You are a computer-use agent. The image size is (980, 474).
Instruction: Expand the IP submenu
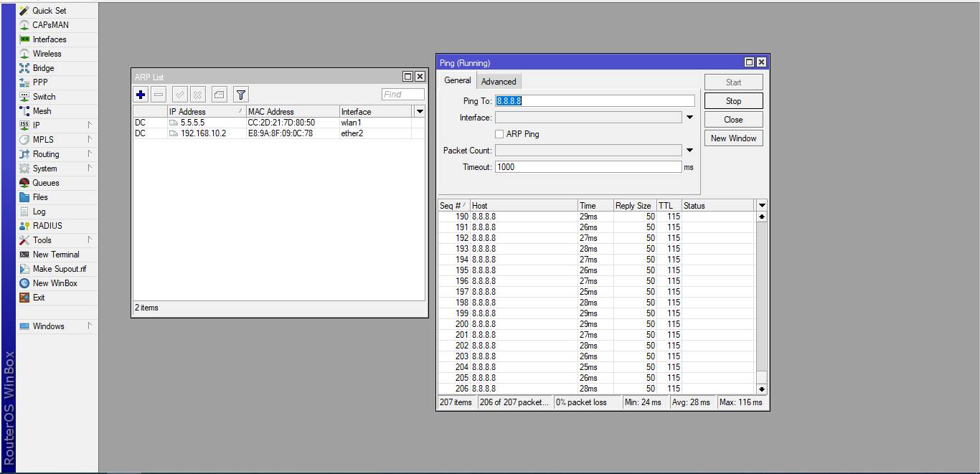pos(90,125)
